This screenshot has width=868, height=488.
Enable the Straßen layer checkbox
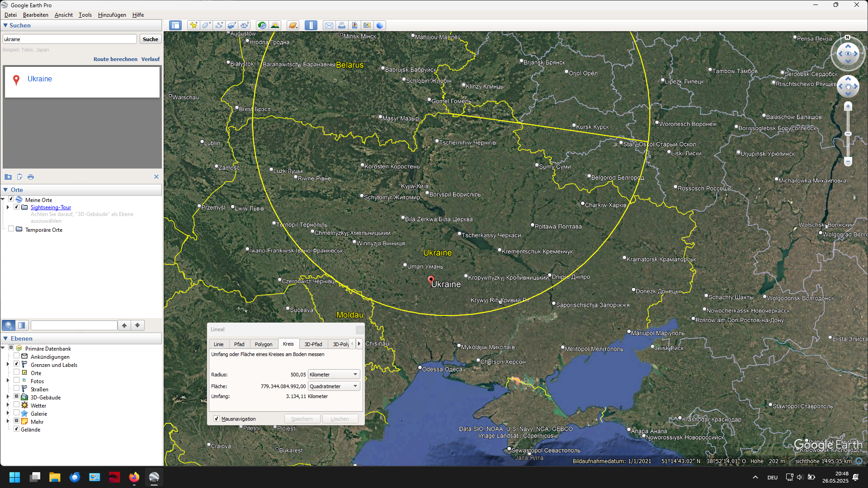pyautogui.click(x=17, y=389)
